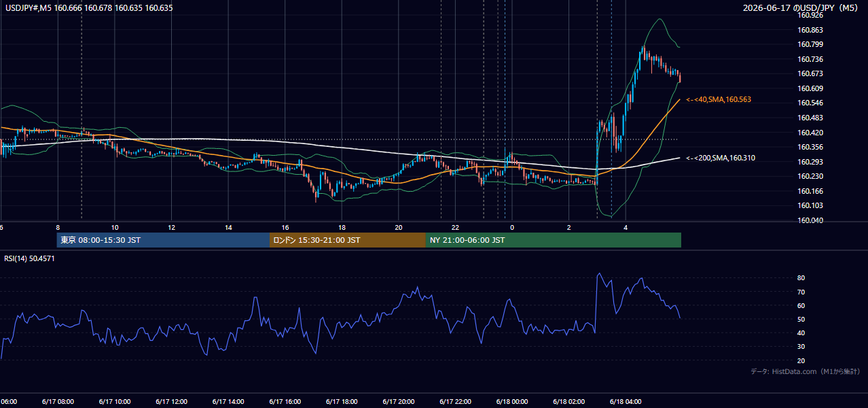
Task: Click the price axis value 160.293
Action: pos(810,162)
